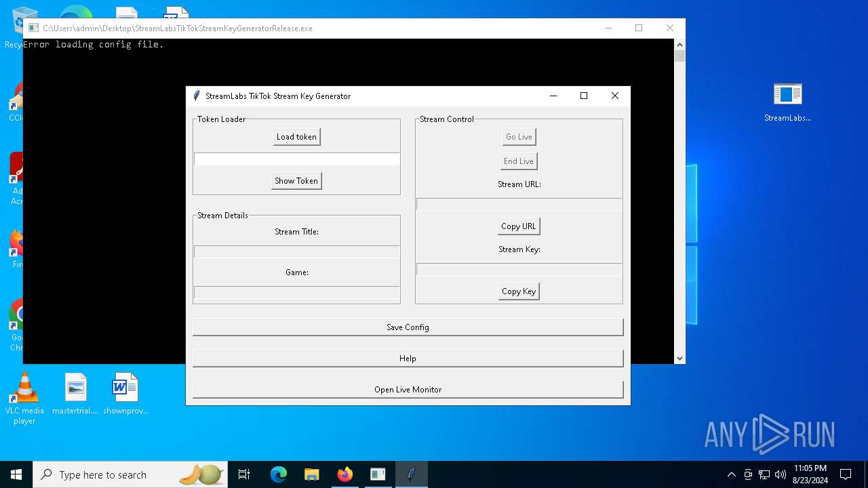Open the taskbar clock and date
Screen dimensions: 868x488
point(810,474)
